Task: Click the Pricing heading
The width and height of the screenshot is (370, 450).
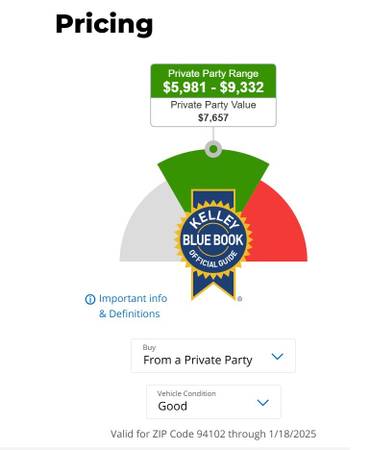Action: (x=104, y=24)
